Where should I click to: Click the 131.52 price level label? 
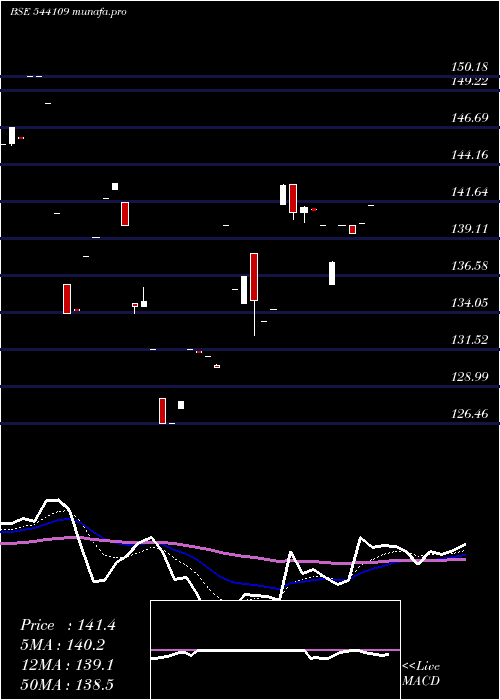(x=469, y=340)
